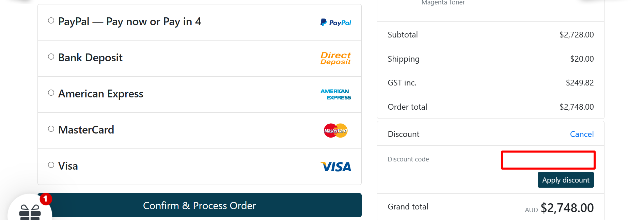
Task: Click the Grand total amount
Action: tap(567, 207)
